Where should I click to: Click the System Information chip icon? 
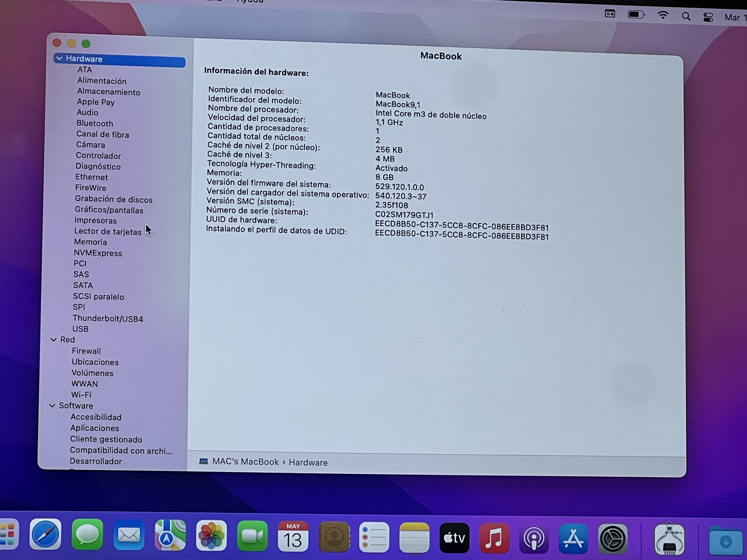point(669,540)
